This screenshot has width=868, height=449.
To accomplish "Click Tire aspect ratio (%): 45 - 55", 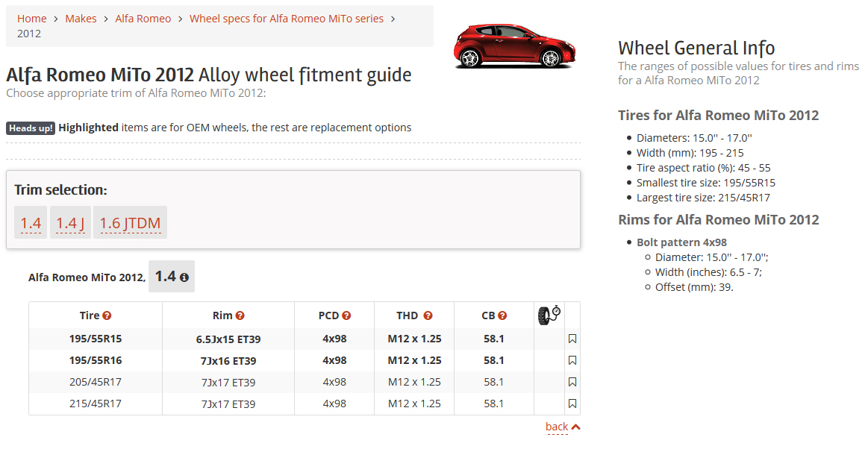I will click(703, 168).
